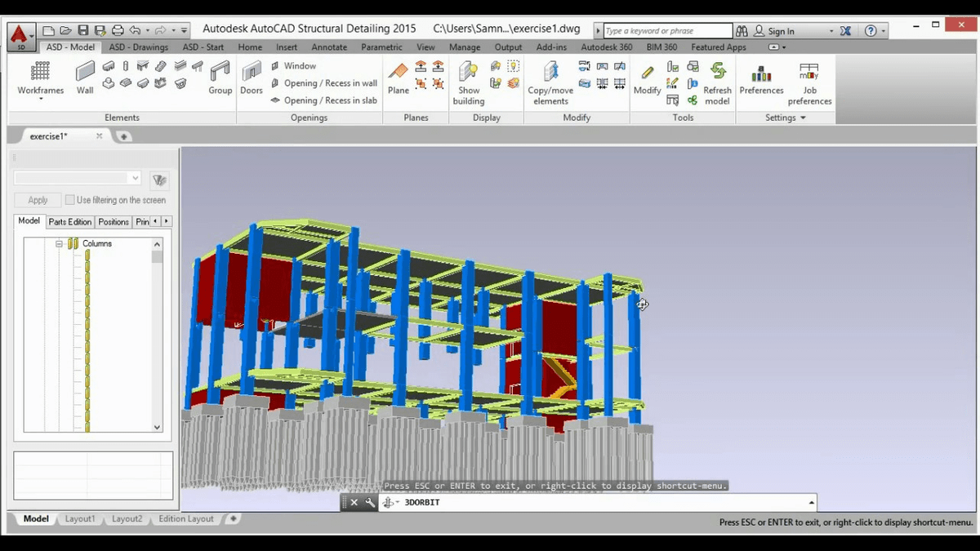Screen dimensions: 980x551
Task: Click the Layout2 tab
Action: (127, 519)
